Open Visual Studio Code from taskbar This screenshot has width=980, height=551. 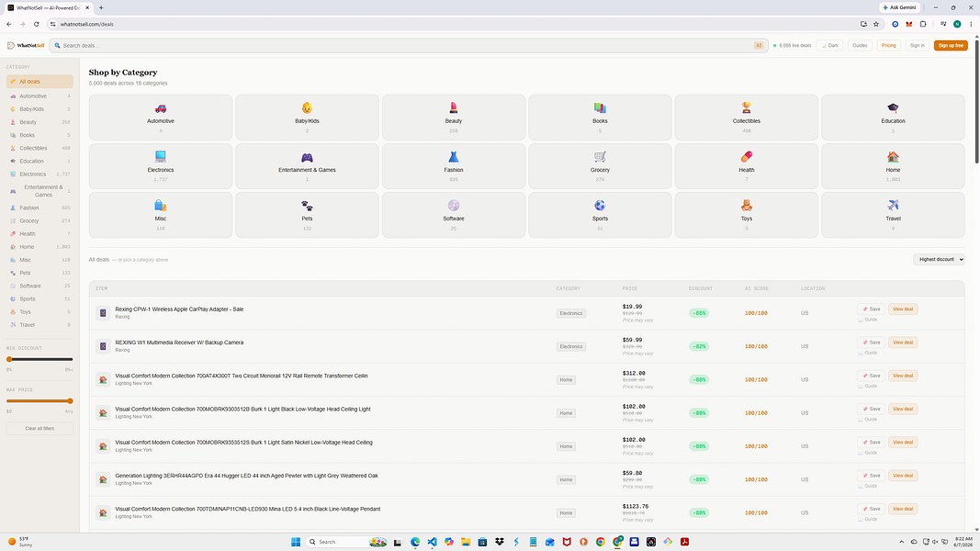tap(432, 542)
